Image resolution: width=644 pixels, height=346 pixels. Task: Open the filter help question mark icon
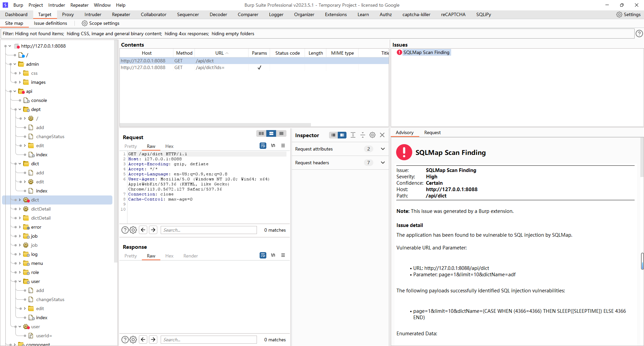click(639, 34)
